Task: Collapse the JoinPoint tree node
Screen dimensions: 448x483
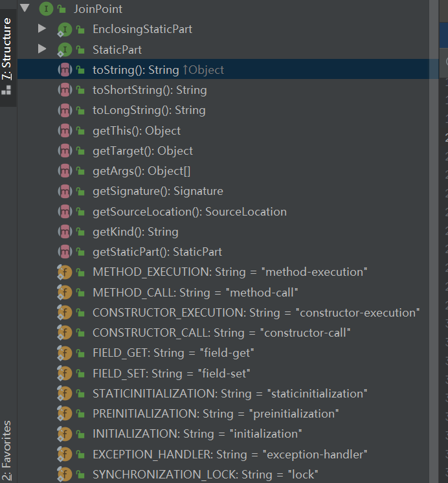Action: [x=25, y=8]
